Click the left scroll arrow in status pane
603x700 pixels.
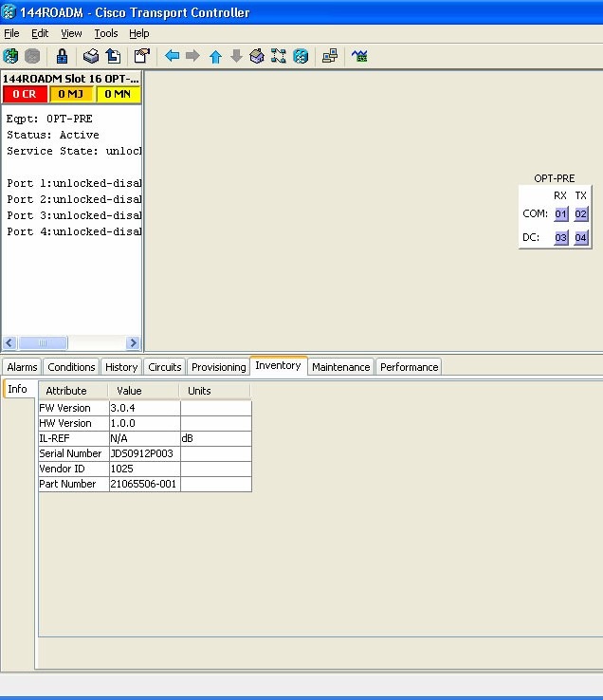click(x=9, y=342)
